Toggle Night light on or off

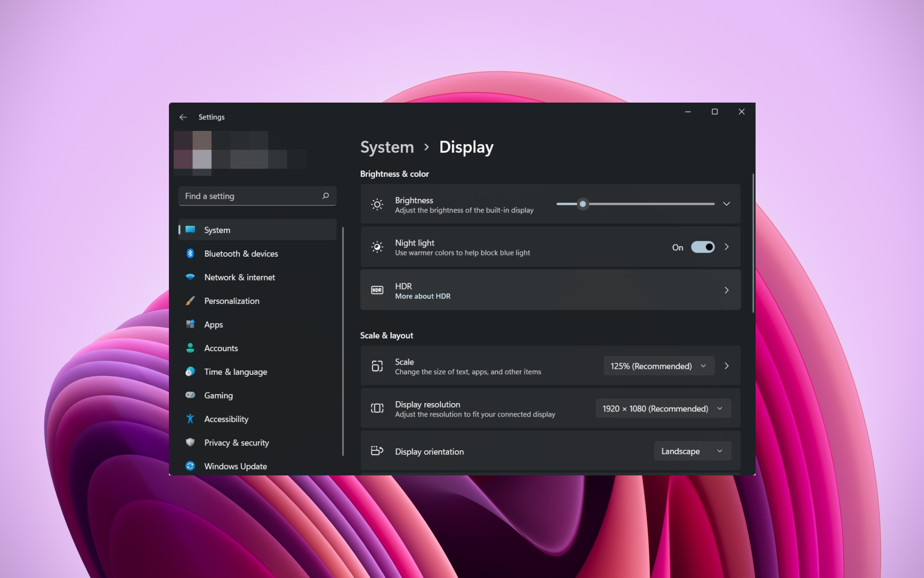pyautogui.click(x=701, y=247)
